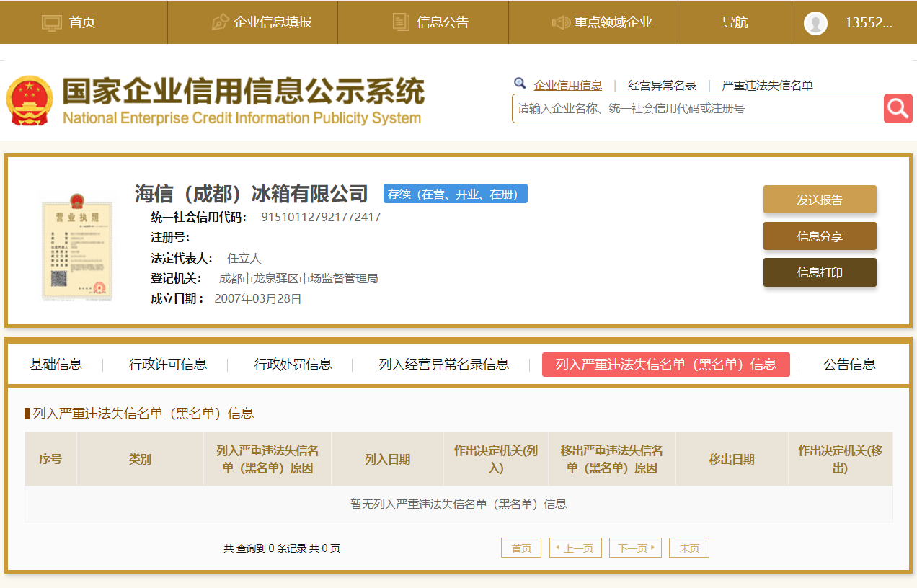Click the 移出日期 column header
The height and width of the screenshot is (588, 917).
point(732,459)
